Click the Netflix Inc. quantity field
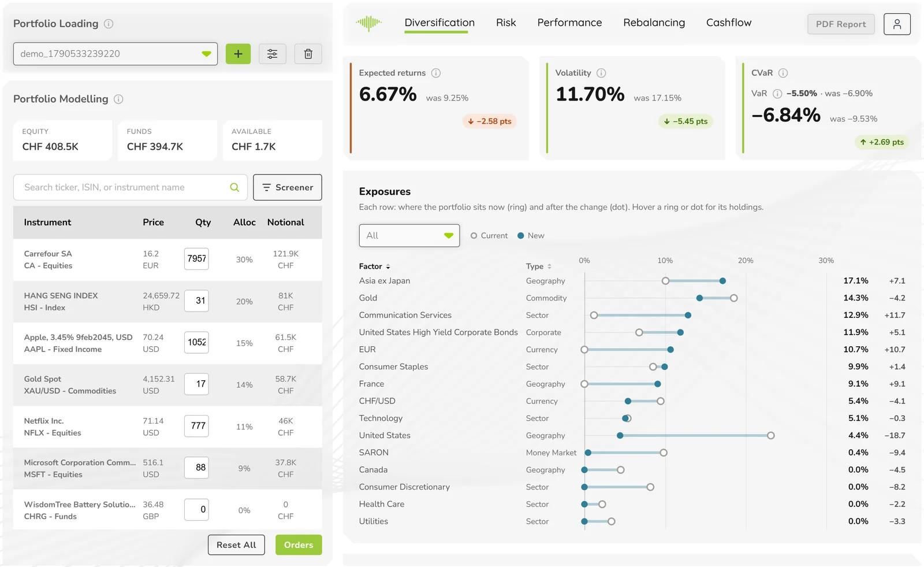The width and height of the screenshot is (924, 567). pyautogui.click(x=196, y=426)
